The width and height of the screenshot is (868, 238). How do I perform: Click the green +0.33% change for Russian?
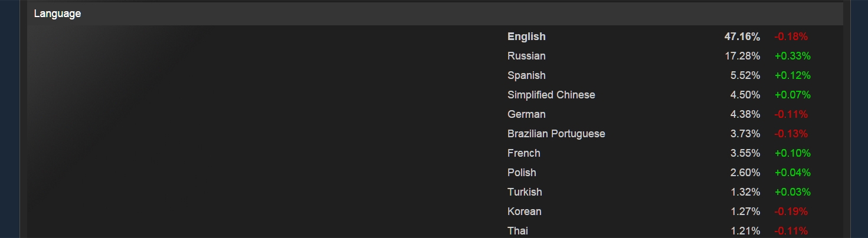tap(792, 56)
